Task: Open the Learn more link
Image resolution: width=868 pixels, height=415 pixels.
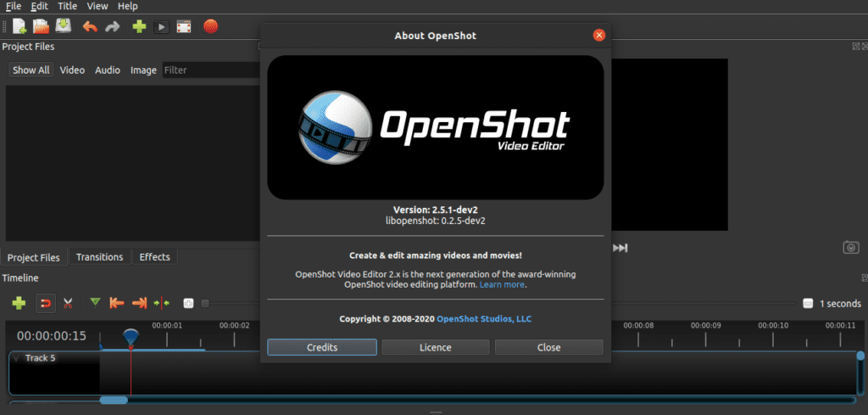Action: (502, 285)
